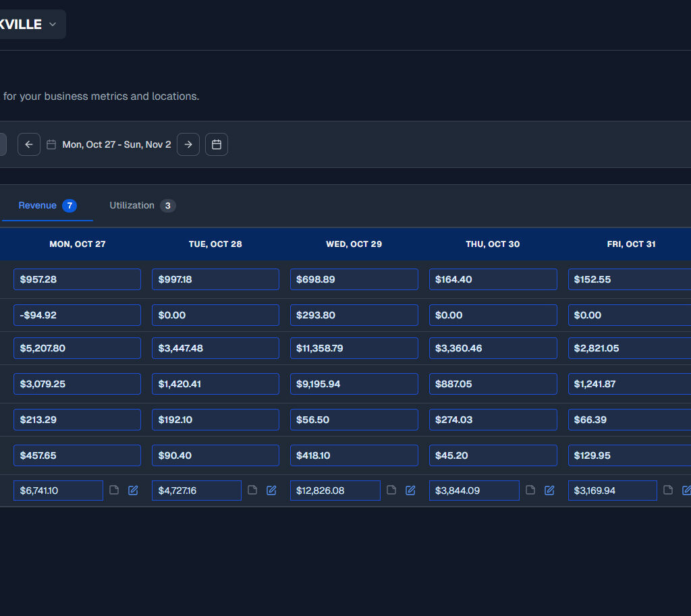The width and height of the screenshot is (691, 616).
Task: Open note icon beside Monday's $6,741.10 total
Action: tap(114, 491)
